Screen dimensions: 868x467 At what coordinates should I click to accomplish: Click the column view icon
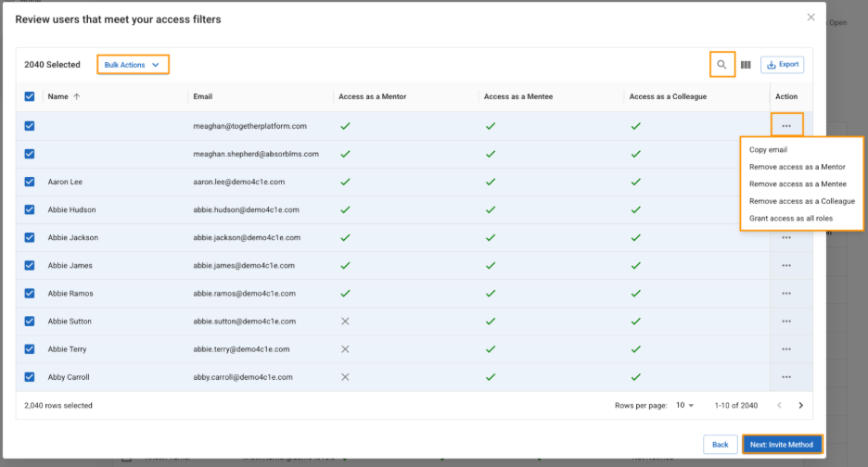click(x=746, y=65)
